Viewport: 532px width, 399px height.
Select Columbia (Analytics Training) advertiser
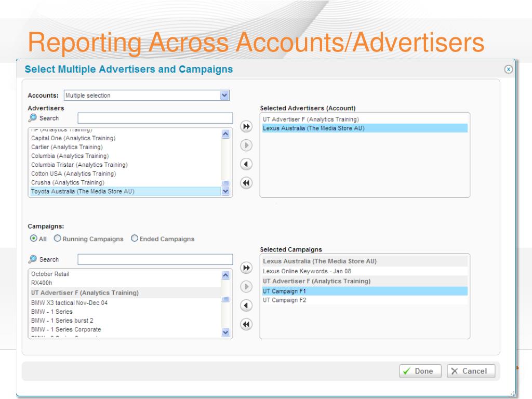pyautogui.click(x=126, y=156)
